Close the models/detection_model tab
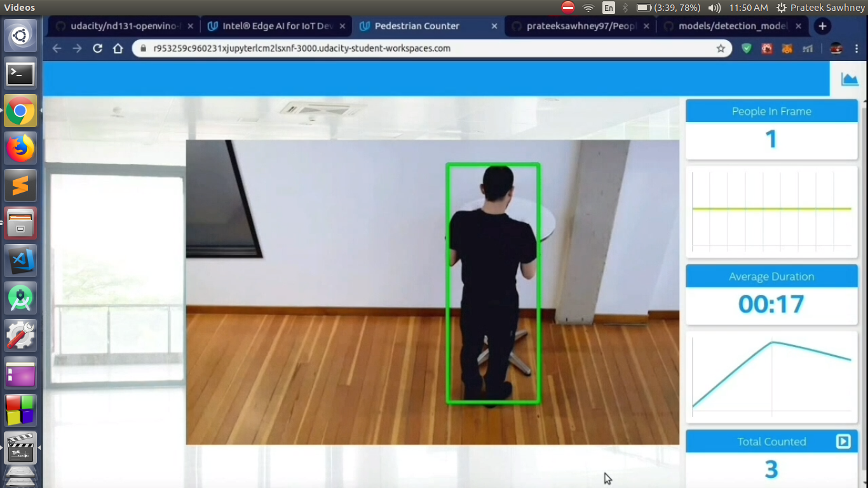The height and width of the screenshot is (488, 868). (x=799, y=26)
